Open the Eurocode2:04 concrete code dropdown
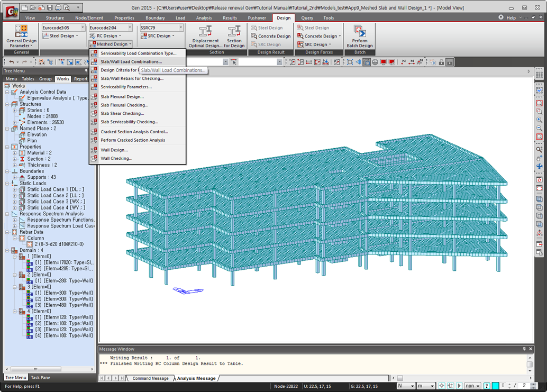This screenshot has height=392, width=547. pos(130,28)
